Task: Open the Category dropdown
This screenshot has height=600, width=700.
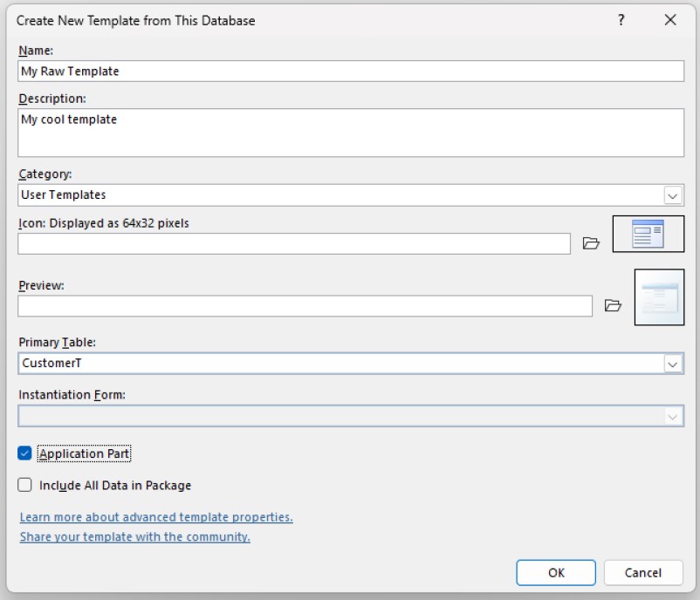Action: (673, 194)
